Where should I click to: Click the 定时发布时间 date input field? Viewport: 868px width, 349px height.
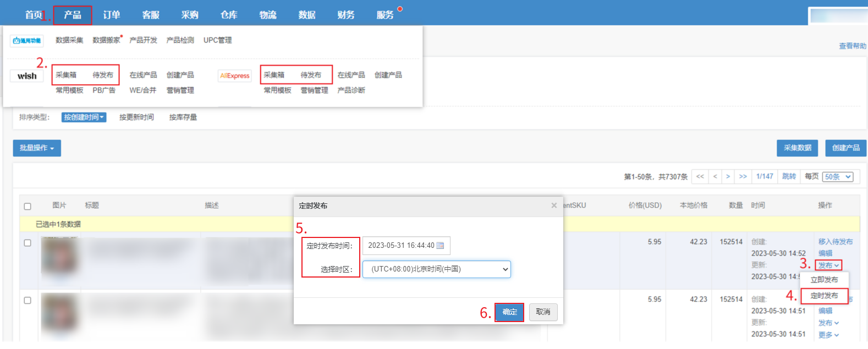(406, 246)
